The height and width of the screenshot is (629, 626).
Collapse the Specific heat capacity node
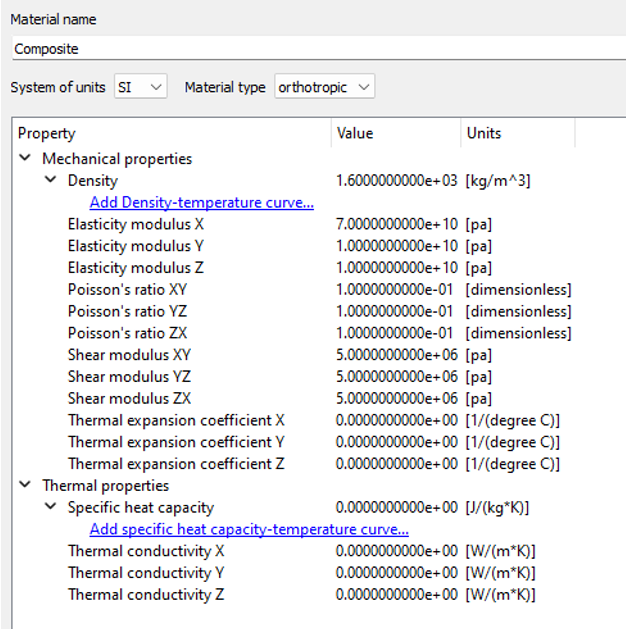(51, 508)
